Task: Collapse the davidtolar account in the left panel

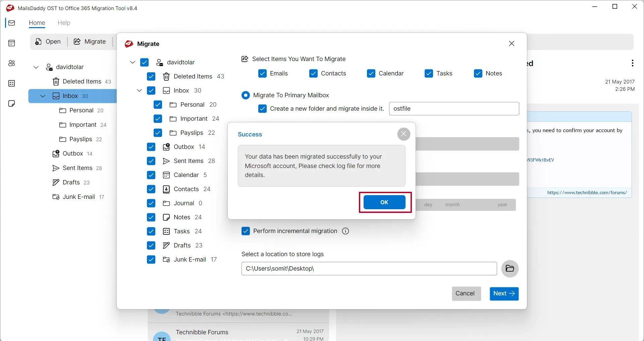Action: 36,67
